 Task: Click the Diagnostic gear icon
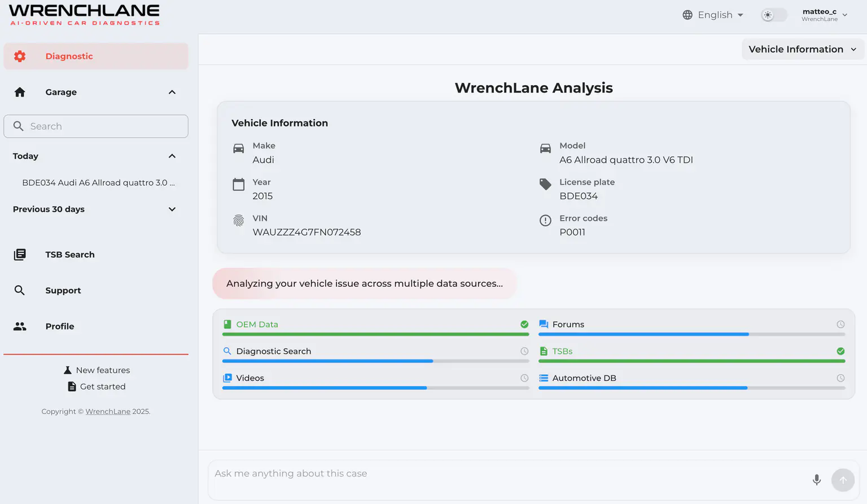20,56
